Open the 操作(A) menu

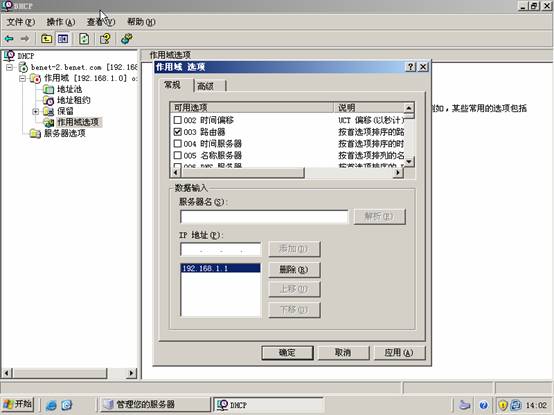pyautogui.click(x=60, y=22)
